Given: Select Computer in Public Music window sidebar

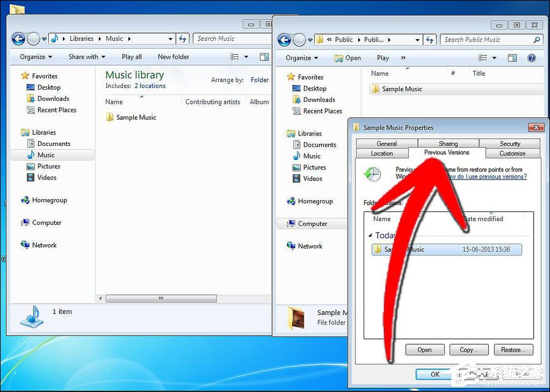Looking at the screenshot, I should [x=312, y=223].
